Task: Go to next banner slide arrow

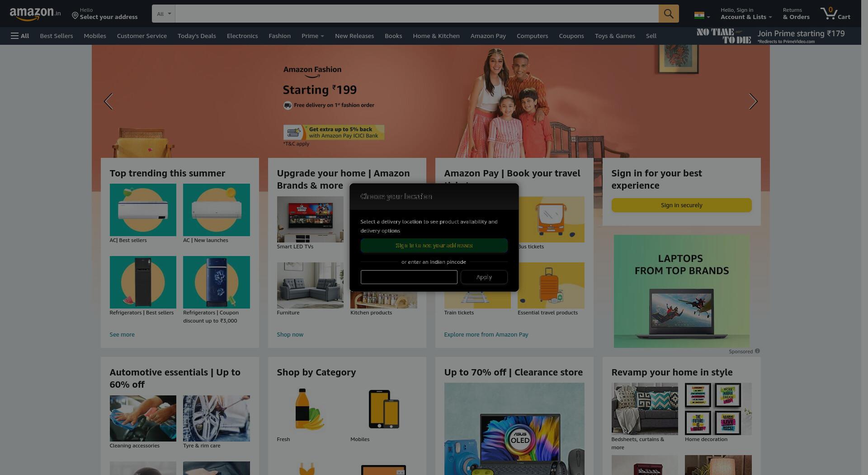Action: click(x=753, y=101)
